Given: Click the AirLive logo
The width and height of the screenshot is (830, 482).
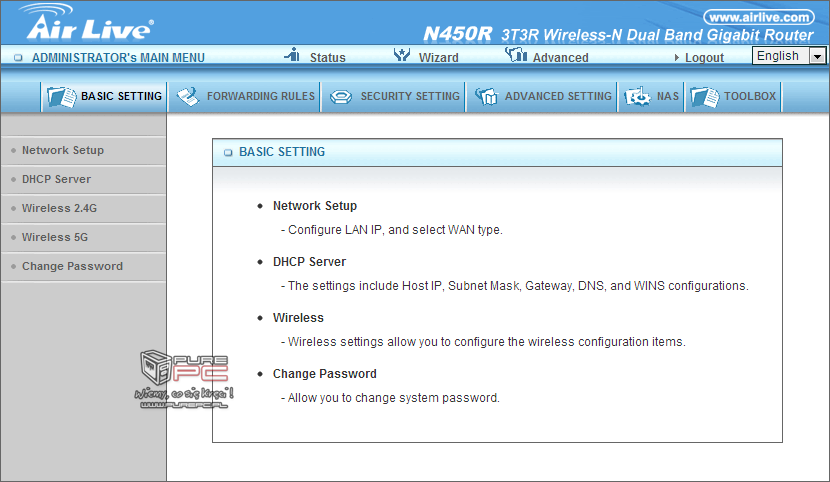Looking at the screenshot, I should (x=86, y=23).
